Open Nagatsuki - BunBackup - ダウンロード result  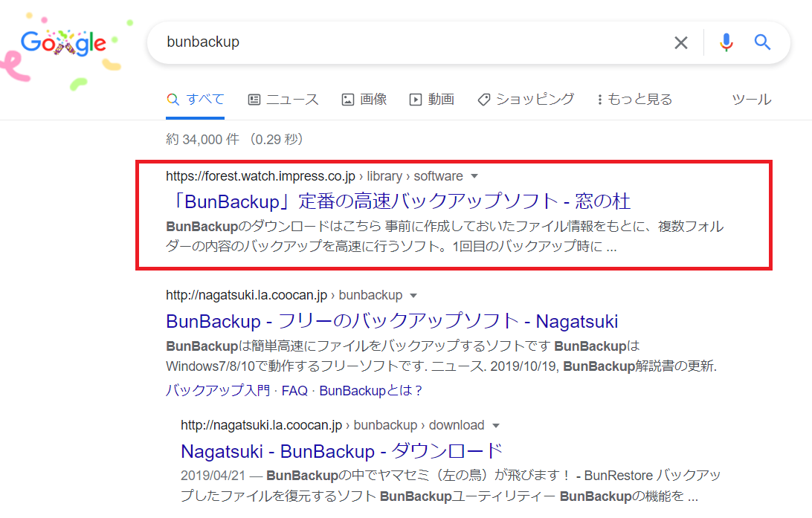(342, 451)
